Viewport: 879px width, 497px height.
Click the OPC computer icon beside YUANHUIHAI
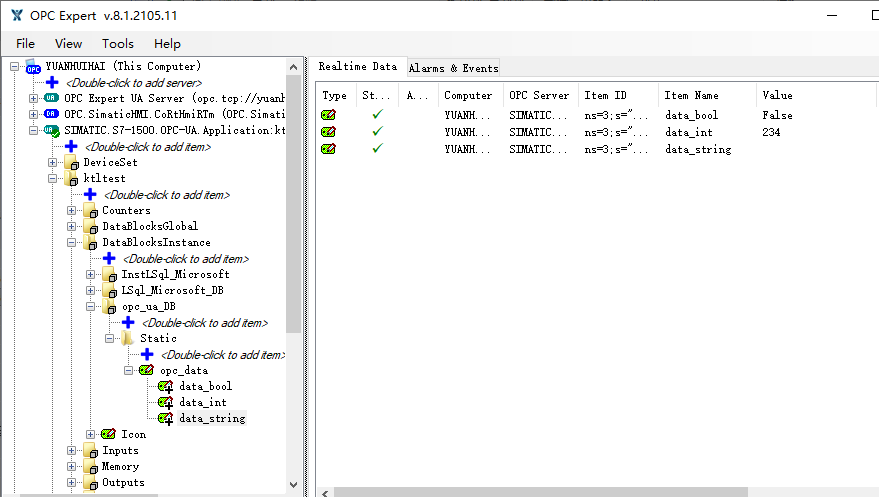33,67
